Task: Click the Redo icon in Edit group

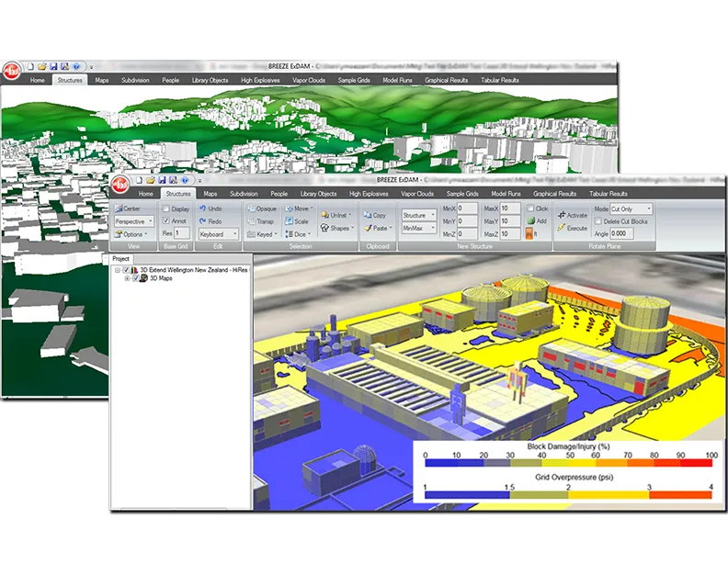Action: pos(202,221)
